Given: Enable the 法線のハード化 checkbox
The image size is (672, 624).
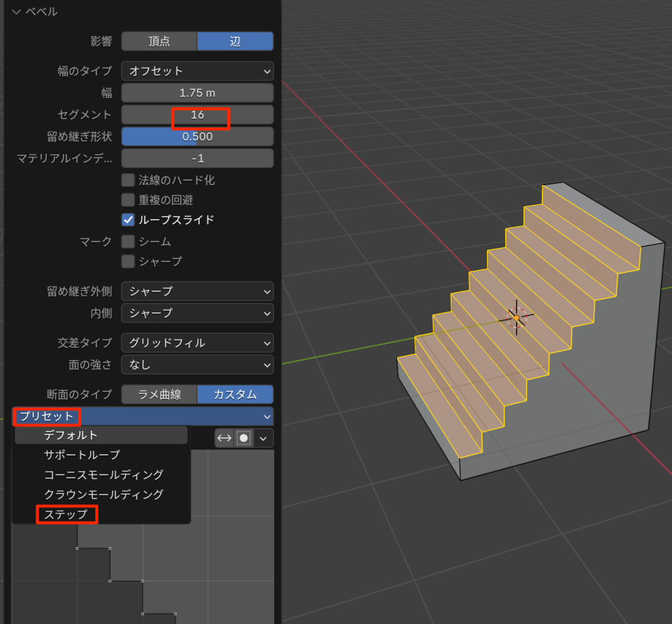Looking at the screenshot, I should (128, 180).
